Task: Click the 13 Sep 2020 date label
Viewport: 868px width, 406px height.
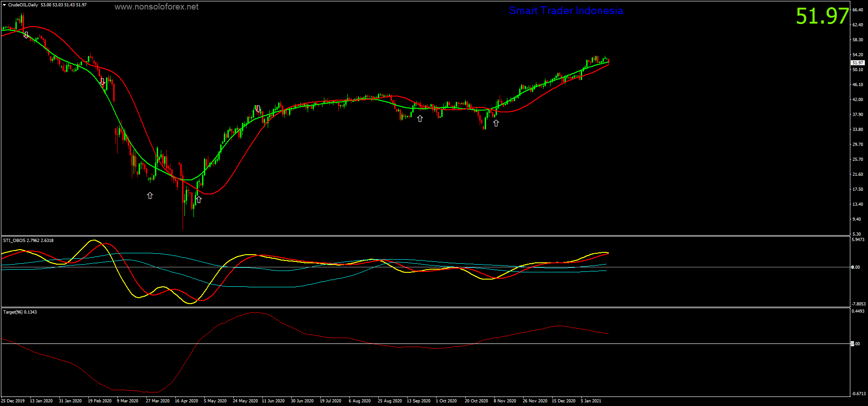Action: [419, 401]
